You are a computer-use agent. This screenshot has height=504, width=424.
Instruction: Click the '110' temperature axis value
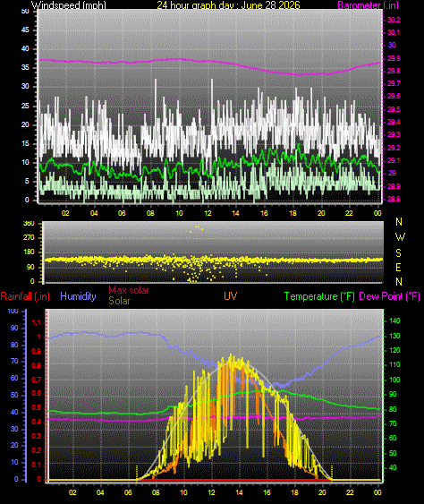[394, 365]
